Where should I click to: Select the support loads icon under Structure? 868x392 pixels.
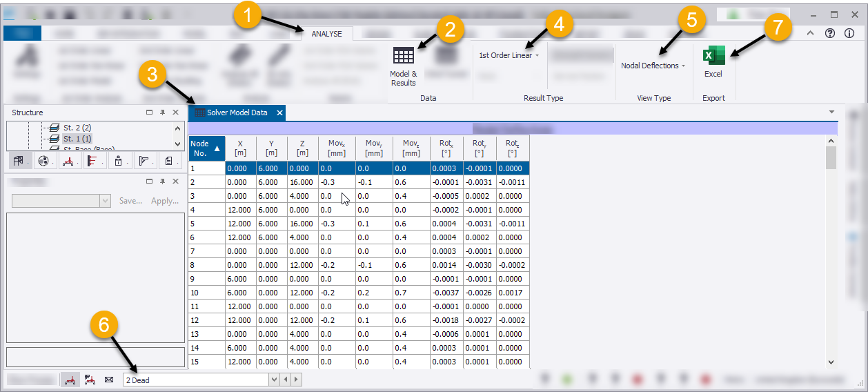coord(68,161)
